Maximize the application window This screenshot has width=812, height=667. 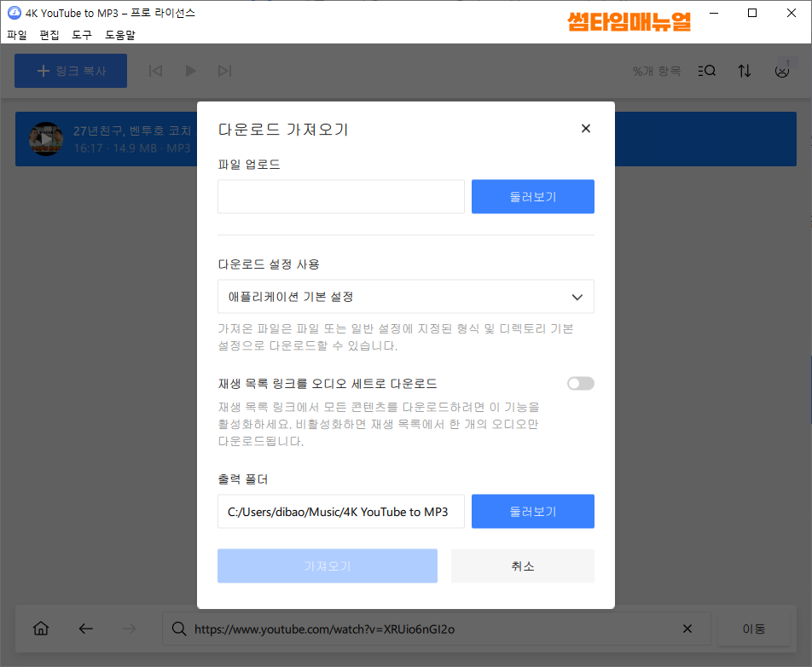pos(752,13)
